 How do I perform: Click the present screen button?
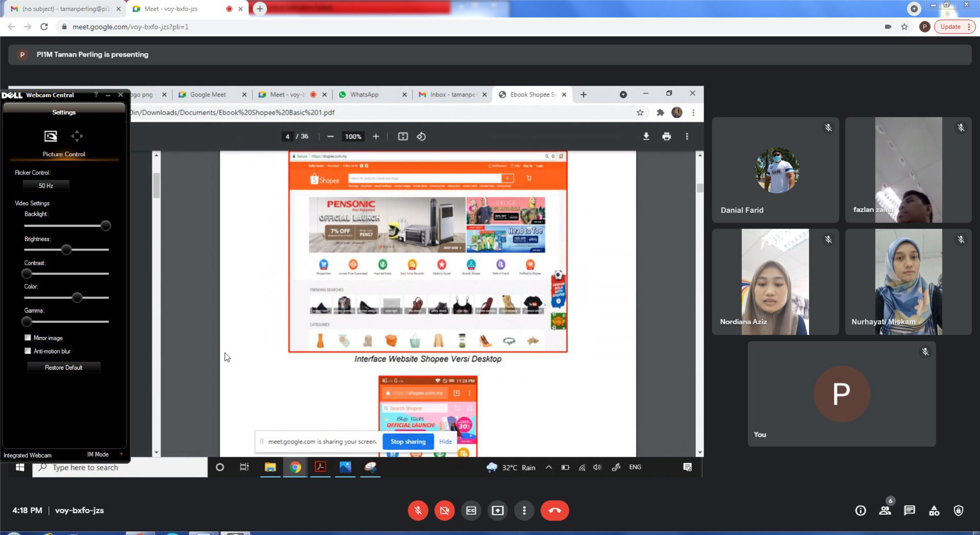[497, 510]
